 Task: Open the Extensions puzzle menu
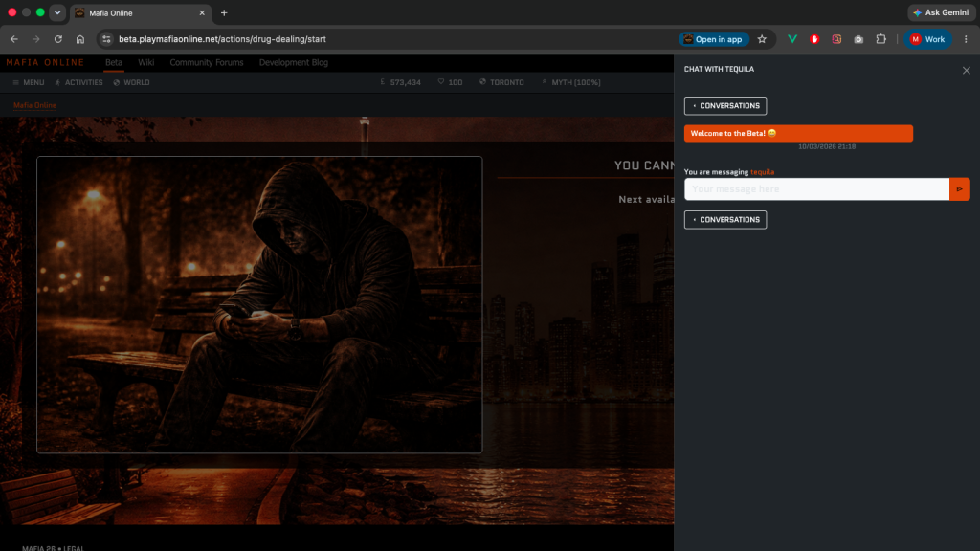tap(880, 38)
